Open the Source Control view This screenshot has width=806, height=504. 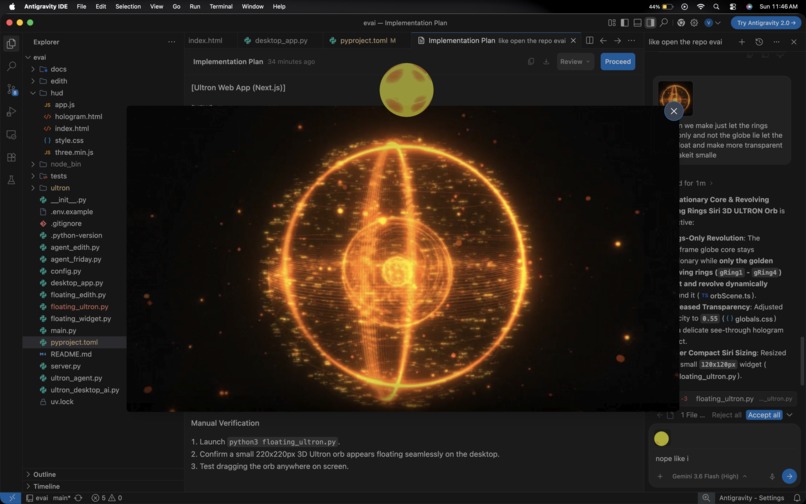11,89
